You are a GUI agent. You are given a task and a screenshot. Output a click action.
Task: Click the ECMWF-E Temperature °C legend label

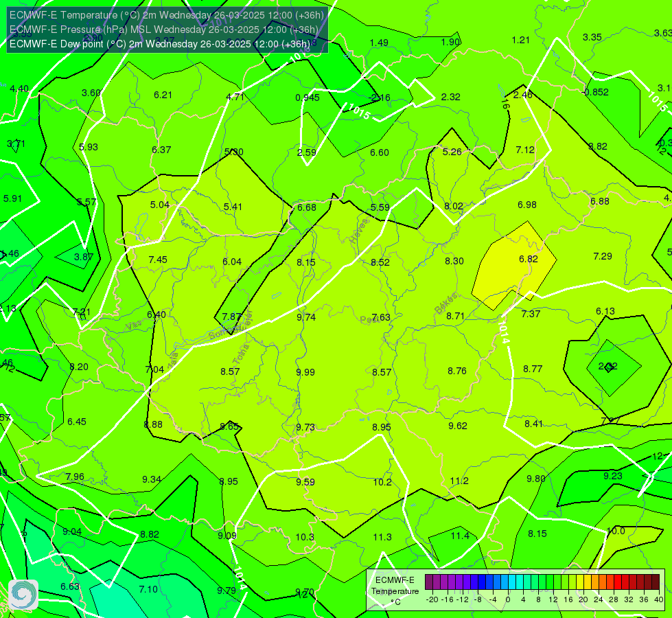(x=395, y=591)
